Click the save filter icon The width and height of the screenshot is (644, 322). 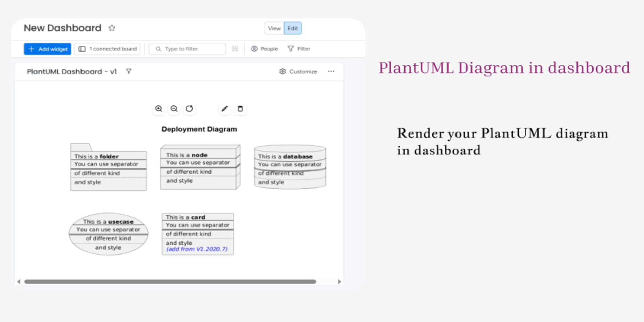click(235, 49)
